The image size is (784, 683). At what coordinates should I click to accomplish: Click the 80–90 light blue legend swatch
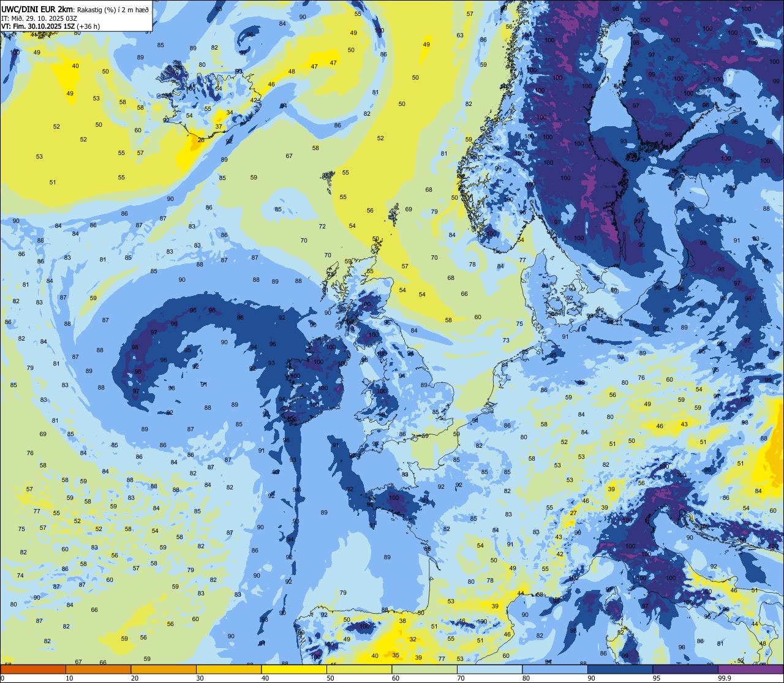pyautogui.click(x=555, y=670)
